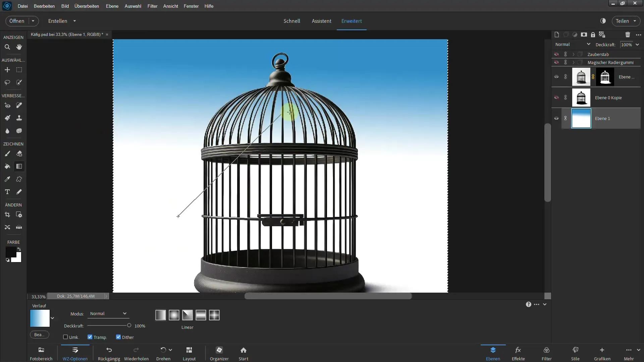Hide the Ebene 1 layer

556,118
